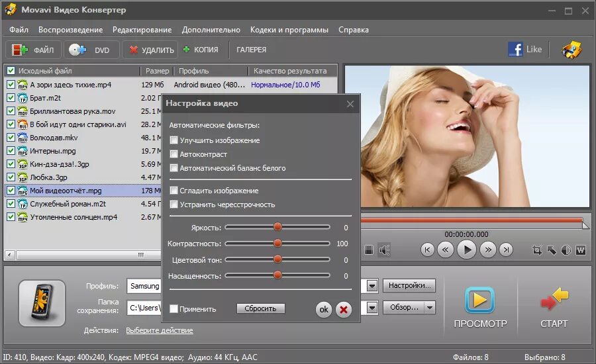596x364 pixels.
Task: Click the mp4 icon of А зори здесь тихие
Action: [23, 85]
